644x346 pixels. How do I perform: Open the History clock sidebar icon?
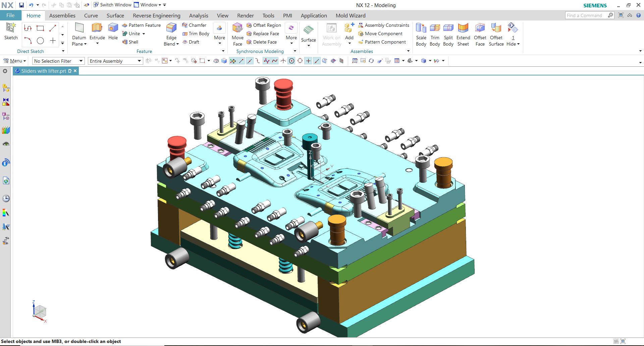[x=6, y=198]
